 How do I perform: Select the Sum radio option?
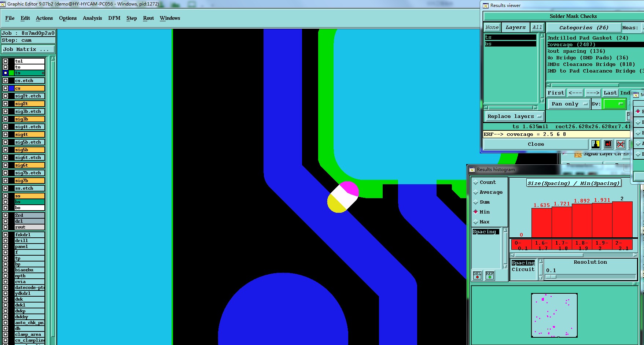tap(476, 202)
